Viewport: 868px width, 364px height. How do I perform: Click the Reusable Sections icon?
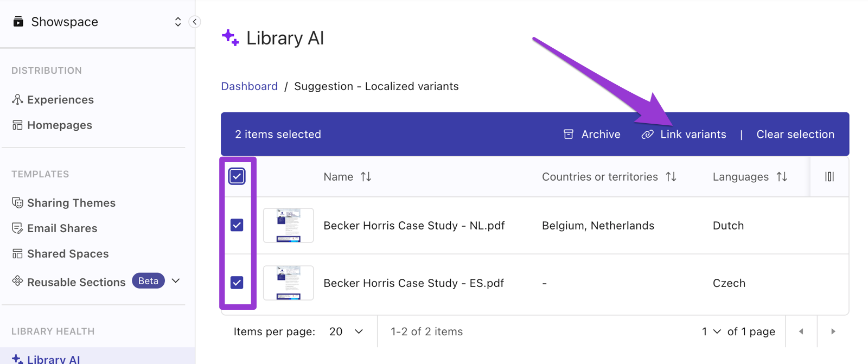pos(17,281)
